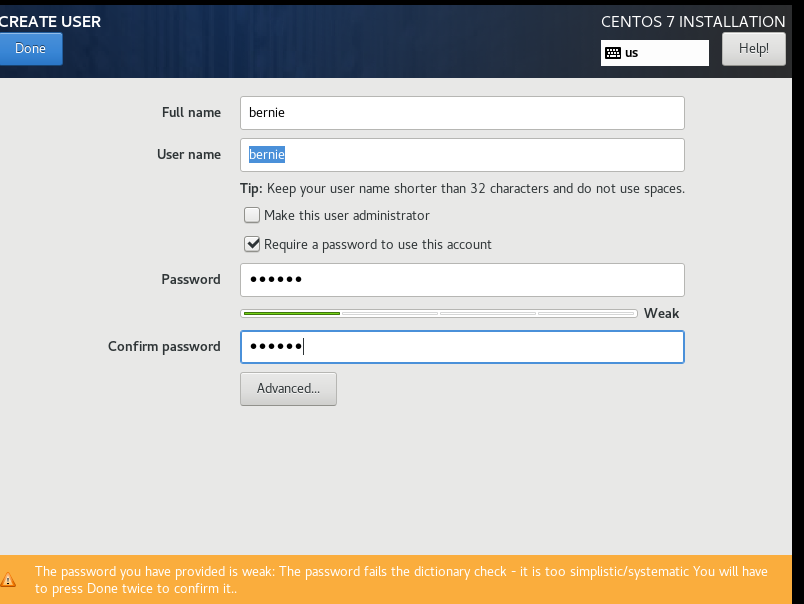Click the CENTOS 7 INSTALLATION title
The width and height of the screenshot is (804, 604).
click(x=693, y=22)
